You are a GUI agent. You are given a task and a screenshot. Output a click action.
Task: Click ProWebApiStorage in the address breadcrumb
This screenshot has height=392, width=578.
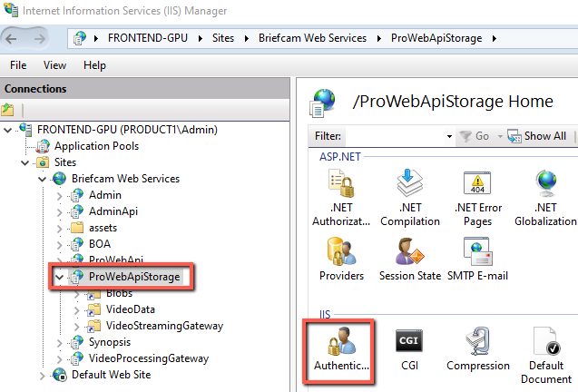[436, 38]
